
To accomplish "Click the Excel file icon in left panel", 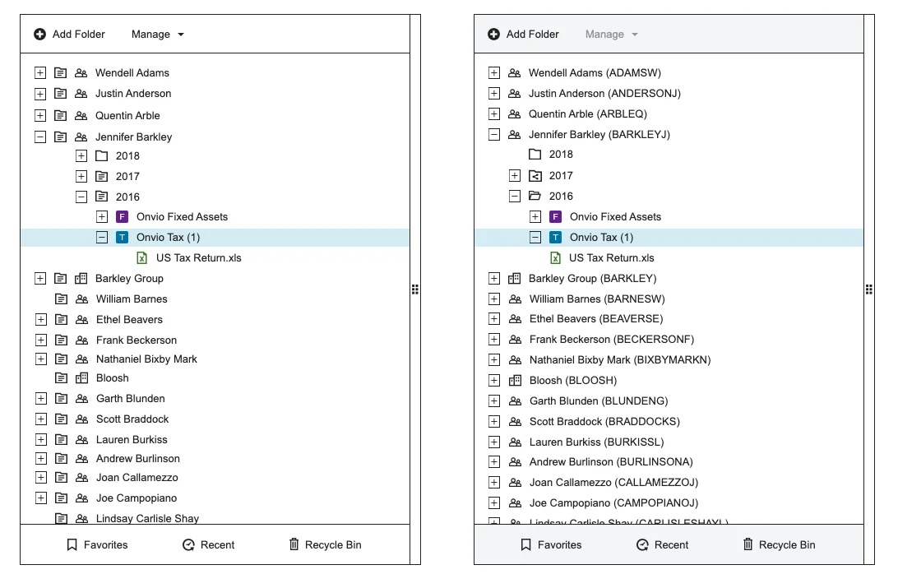I will (141, 258).
